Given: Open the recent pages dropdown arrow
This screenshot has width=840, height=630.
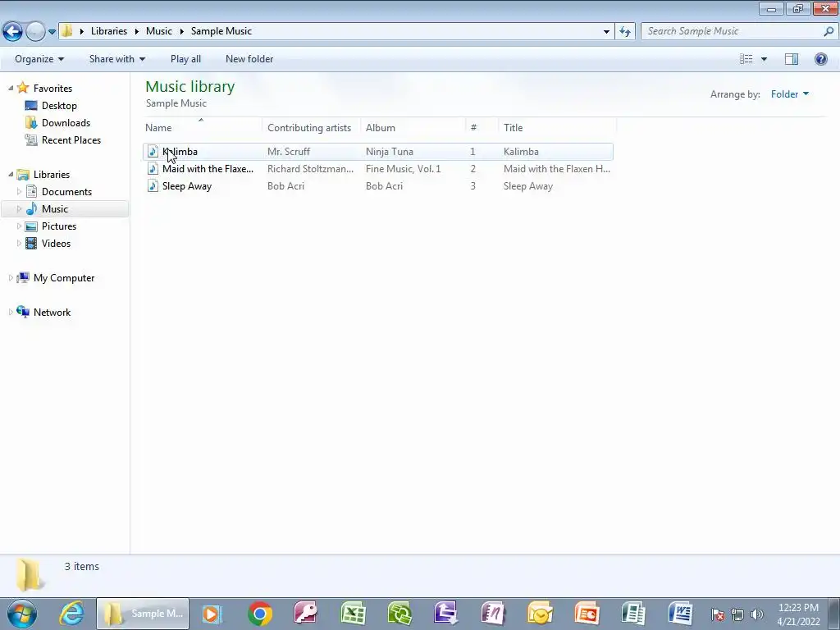Looking at the screenshot, I should click(x=52, y=32).
